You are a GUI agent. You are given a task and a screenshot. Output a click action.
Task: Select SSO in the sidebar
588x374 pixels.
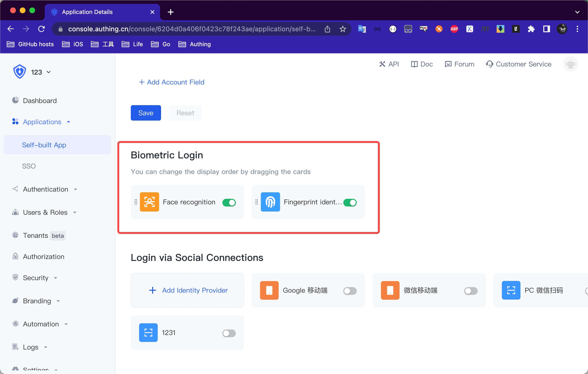pos(29,166)
